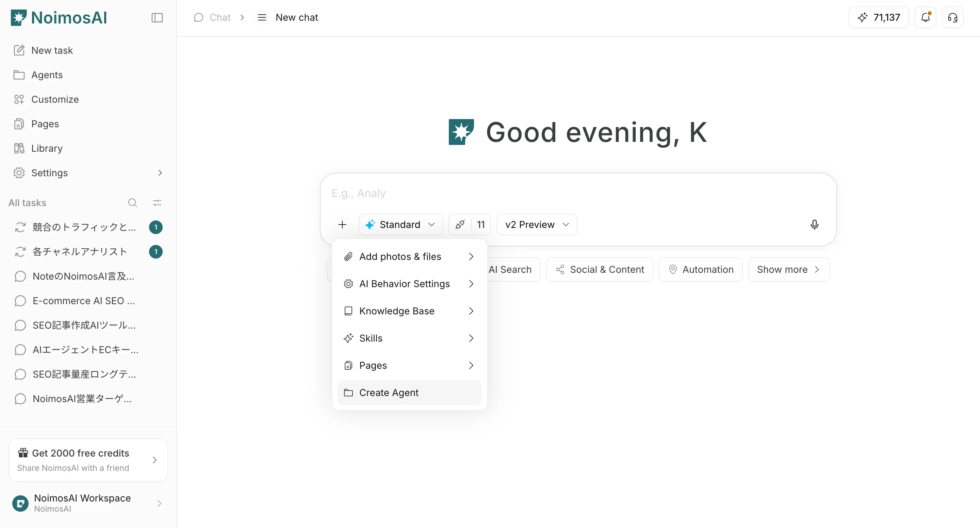
Task: Click the Chat breadcrumb link
Action: [x=212, y=17]
